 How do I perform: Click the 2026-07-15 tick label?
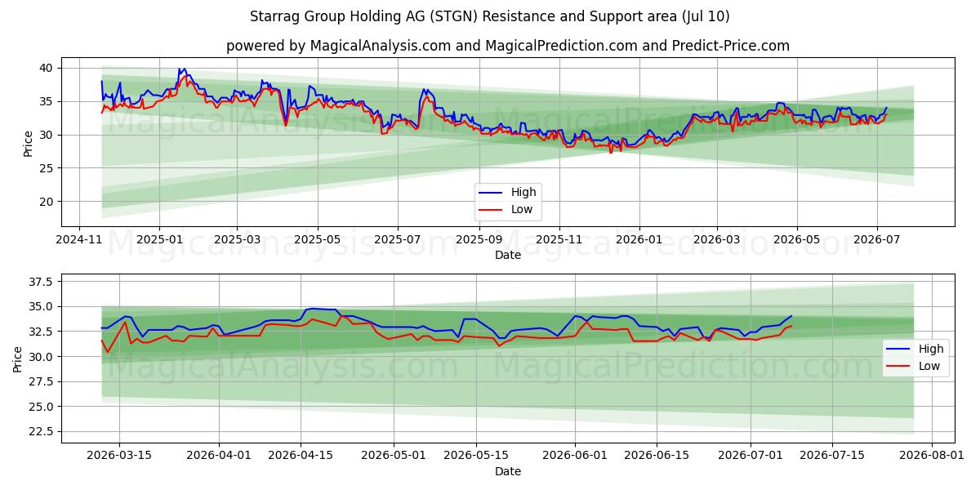click(832, 457)
